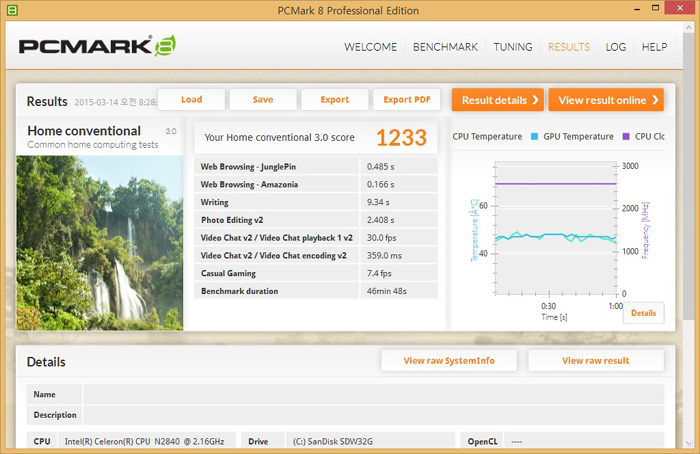Click the Description input field

374,415
